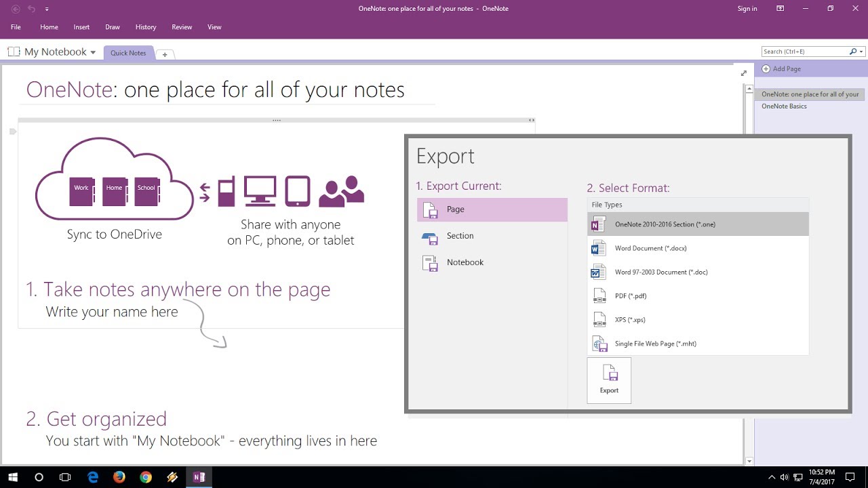Select Word 97-2003 Document (*.doc) format
This screenshot has height=488, width=868.
(698, 272)
